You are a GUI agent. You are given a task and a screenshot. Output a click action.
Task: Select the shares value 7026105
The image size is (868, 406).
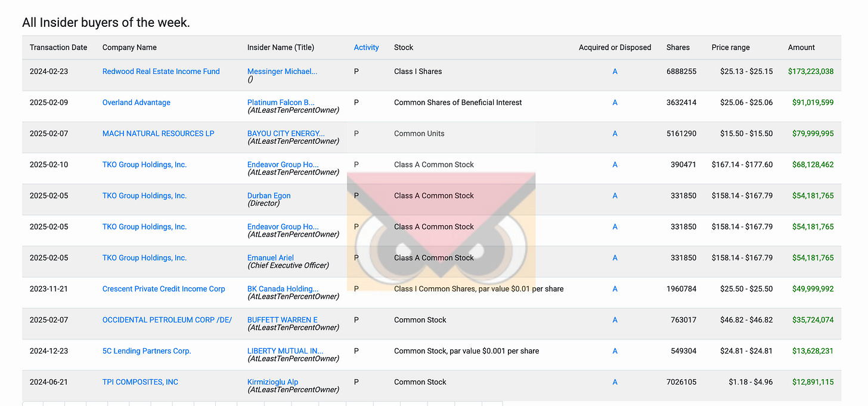pos(681,381)
